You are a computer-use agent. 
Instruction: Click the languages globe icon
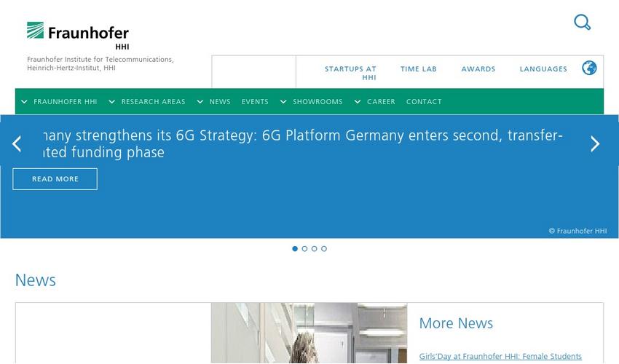(x=589, y=68)
